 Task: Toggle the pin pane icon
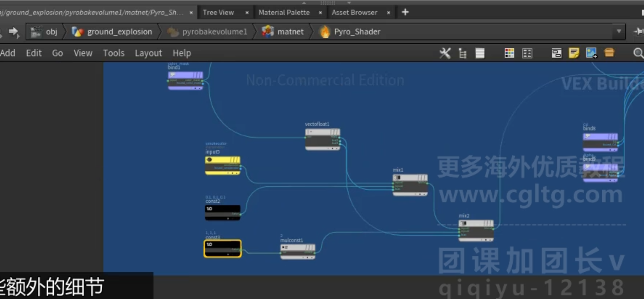638,32
